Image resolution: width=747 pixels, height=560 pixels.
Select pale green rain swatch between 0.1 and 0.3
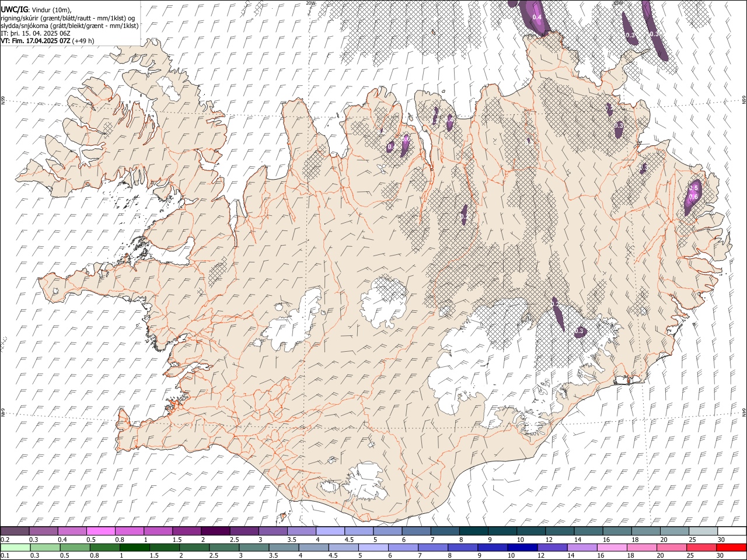click(15, 547)
